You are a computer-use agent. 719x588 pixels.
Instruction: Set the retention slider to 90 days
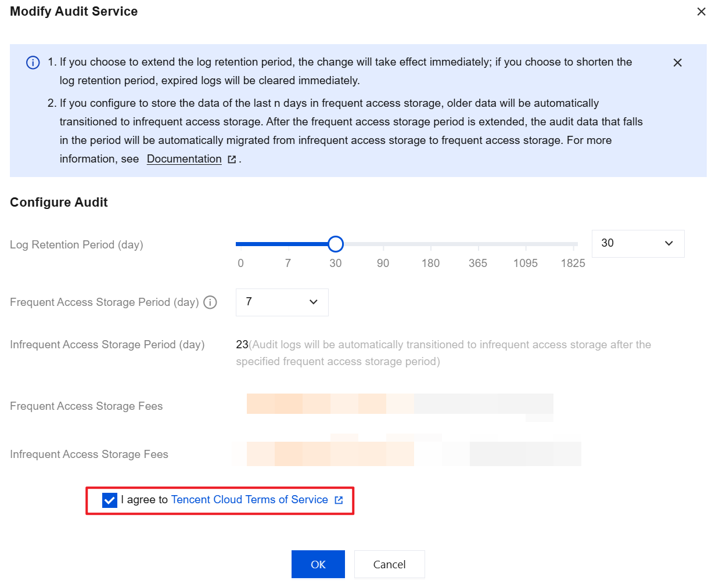pyautogui.click(x=383, y=244)
